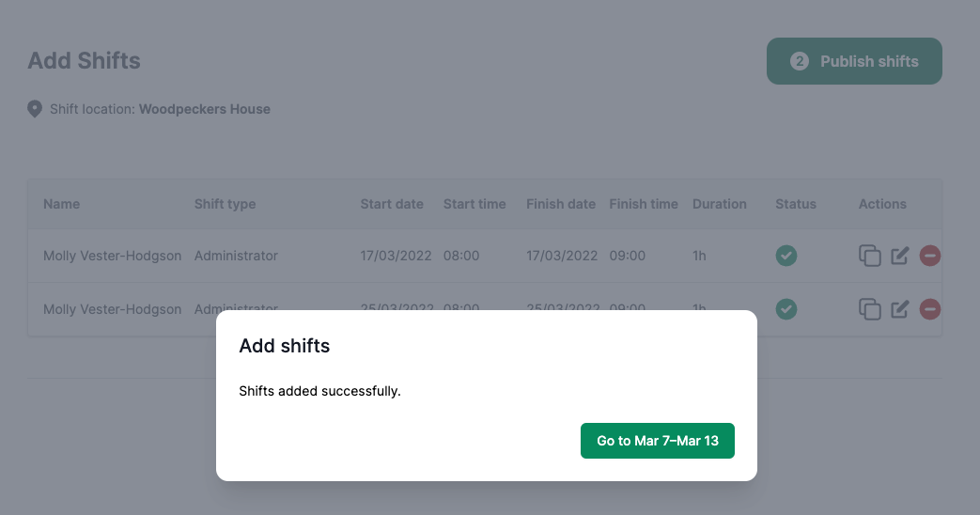The width and height of the screenshot is (980, 515).
Task: Remove the 17/03/2022 shift via the red minus icon
Action: tap(929, 256)
